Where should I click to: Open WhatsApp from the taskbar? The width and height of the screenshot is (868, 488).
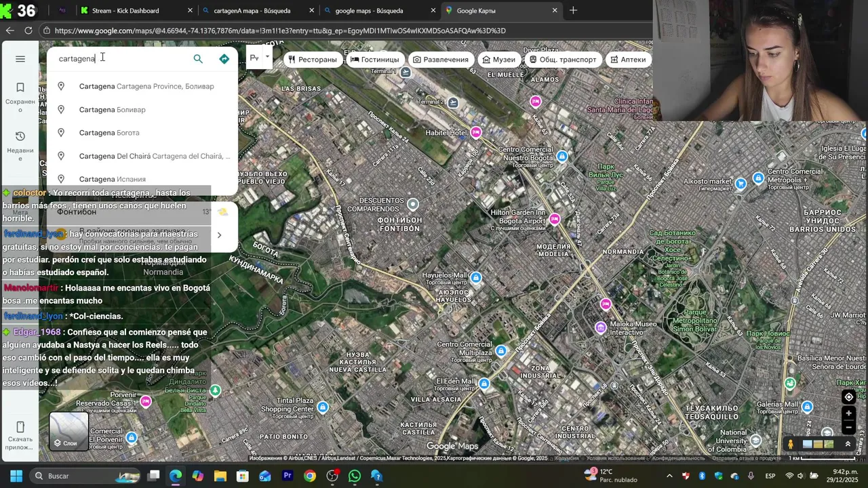coord(355,476)
